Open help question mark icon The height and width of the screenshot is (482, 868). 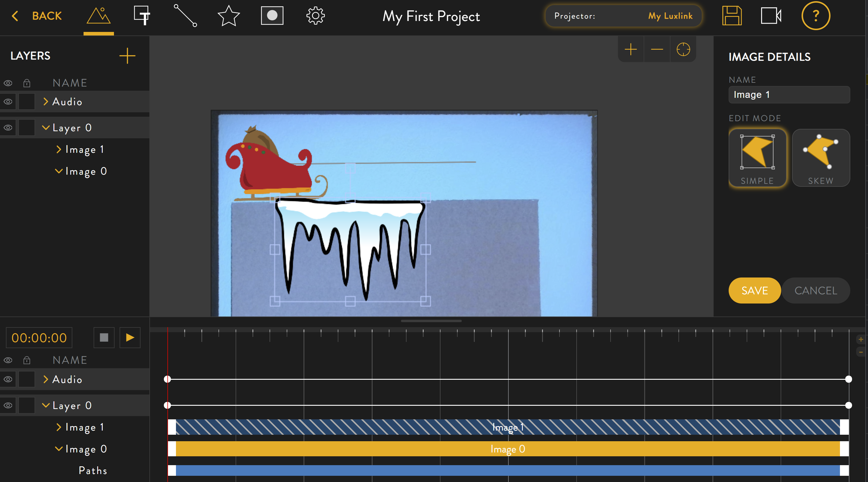pyautogui.click(x=815, y=16)
